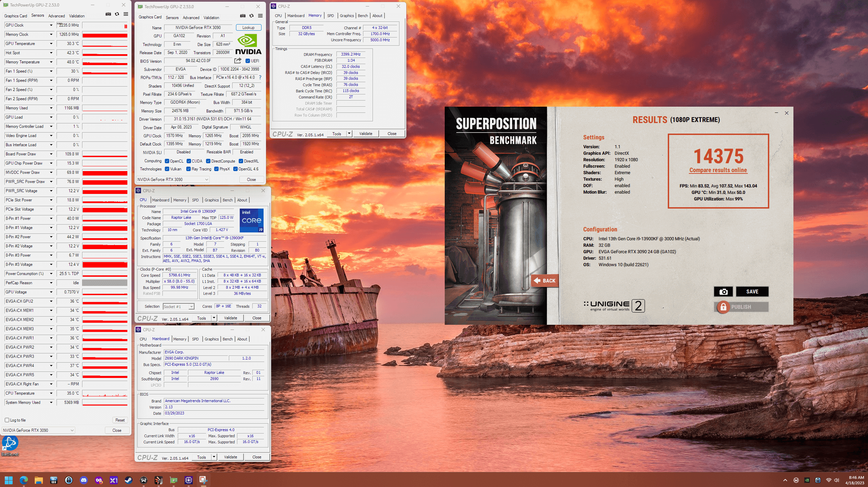The height and width of the screenshot is (487, 868).
Task: Open Battle.net desktop shortcut
Action: (10, 446)
